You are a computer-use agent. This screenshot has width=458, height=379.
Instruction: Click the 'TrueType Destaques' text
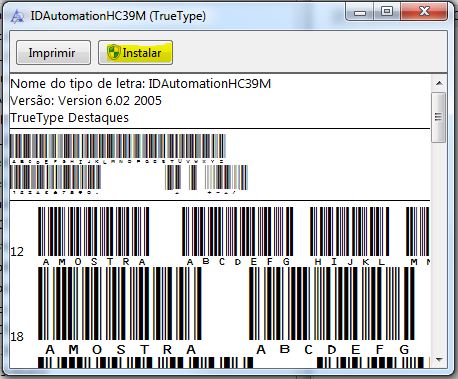coord(69,118)
